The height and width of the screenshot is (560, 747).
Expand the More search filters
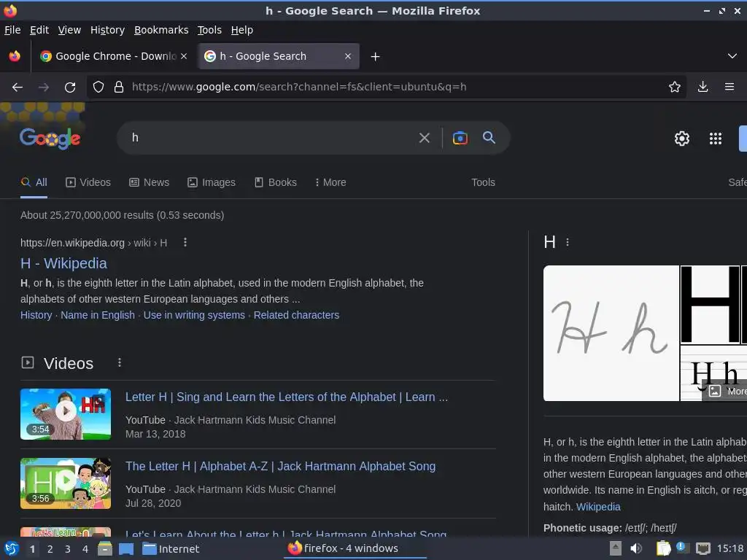pyautogui.click(x=330, y=182)
